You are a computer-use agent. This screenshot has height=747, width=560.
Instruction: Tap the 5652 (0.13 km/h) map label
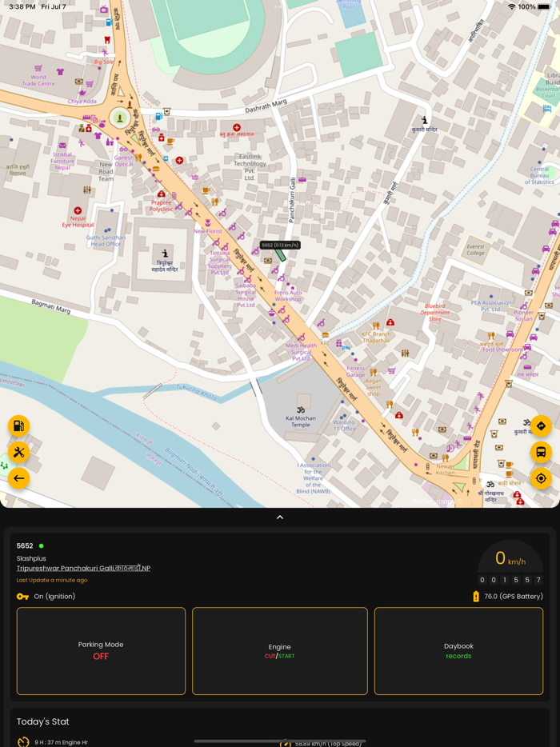tap(280, 245)
